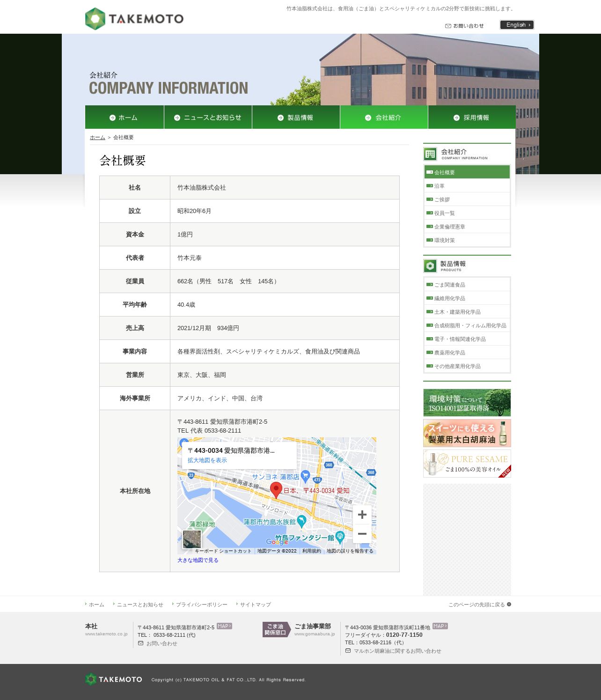Open www.takemoto.co.jp link in footer
The image size is (601, 700).
106,634
